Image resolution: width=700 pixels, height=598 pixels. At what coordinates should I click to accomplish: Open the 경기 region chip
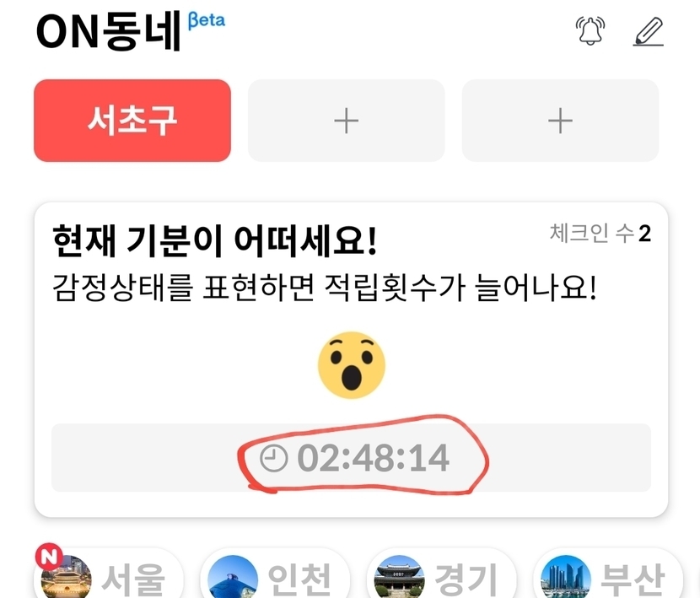pyautogui.click(x=441, y=576)
